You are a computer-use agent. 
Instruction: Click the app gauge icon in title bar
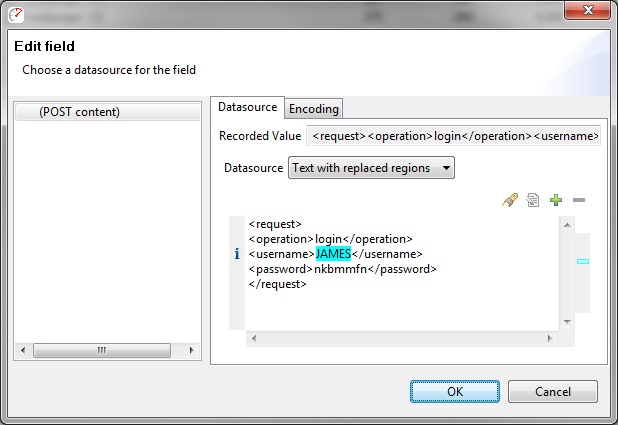(x=16, y=15)
